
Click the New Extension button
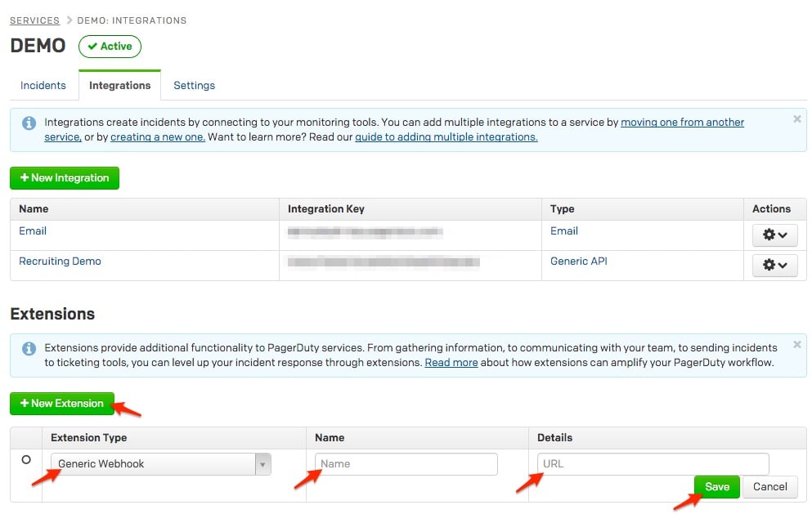[x=62, y=404]
